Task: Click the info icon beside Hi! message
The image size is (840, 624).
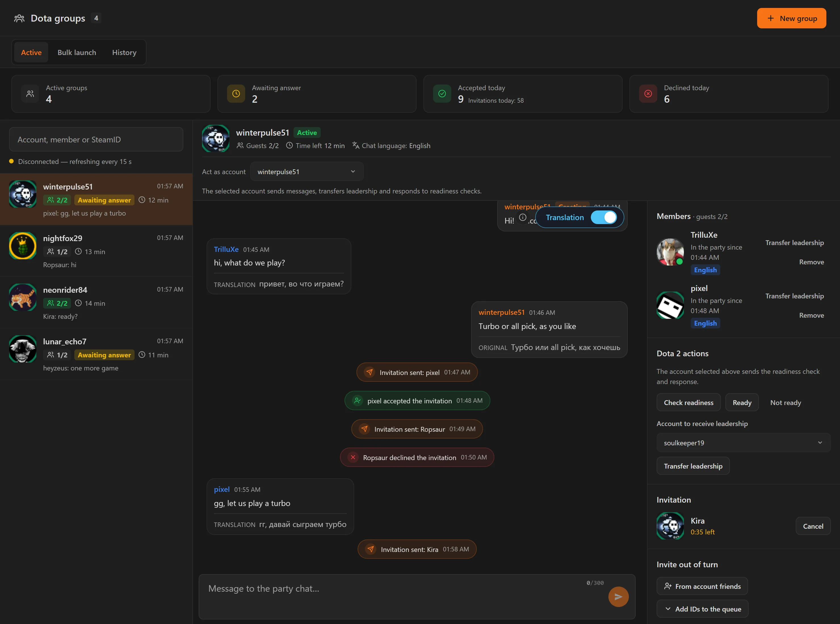Action: [x=523, y=217]
